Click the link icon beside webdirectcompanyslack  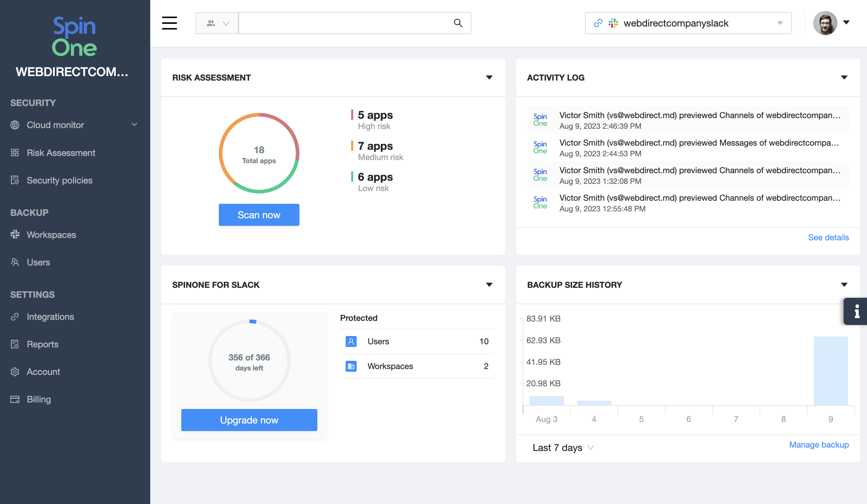tap(598, 23)
